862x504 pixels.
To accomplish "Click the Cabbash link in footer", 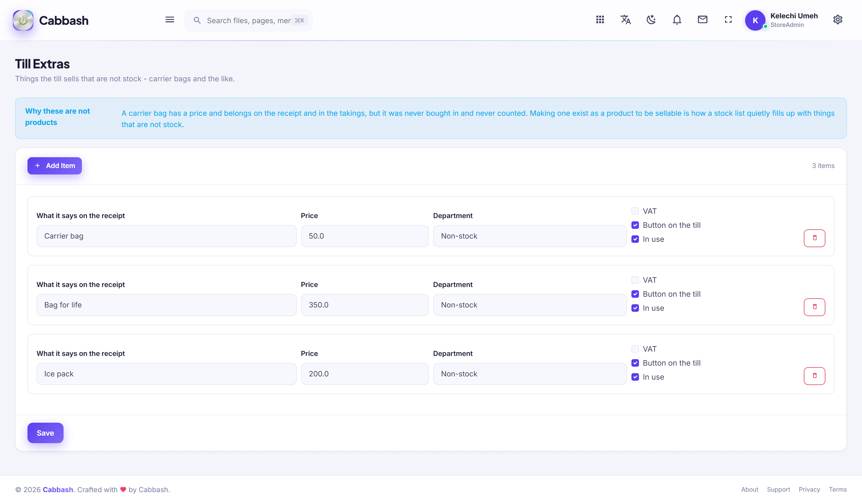I will 58,490.
